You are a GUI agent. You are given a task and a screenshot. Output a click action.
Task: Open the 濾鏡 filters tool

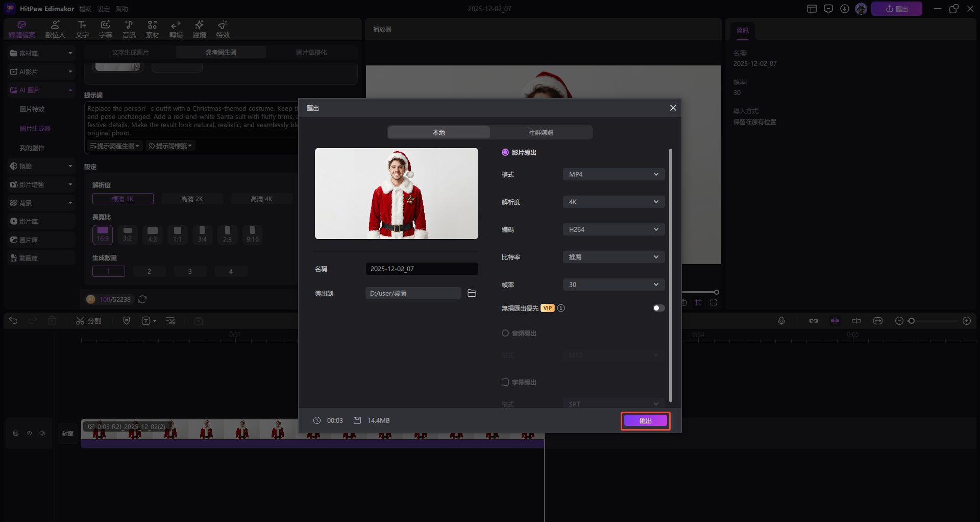200,29
